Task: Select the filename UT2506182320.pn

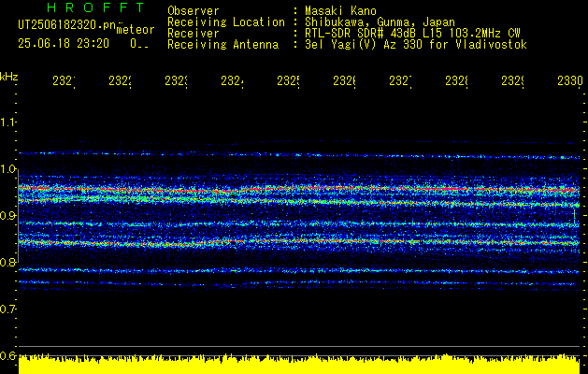Action: tap(66, 25)
